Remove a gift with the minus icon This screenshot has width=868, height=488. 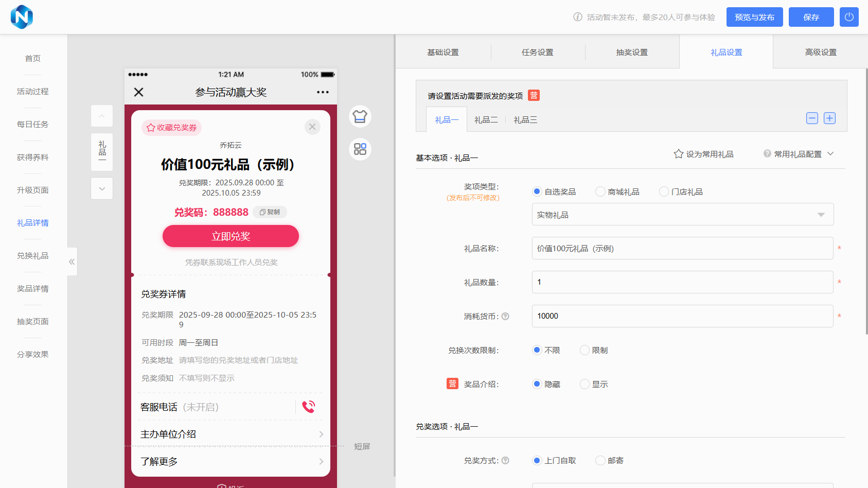coord(812,118)
